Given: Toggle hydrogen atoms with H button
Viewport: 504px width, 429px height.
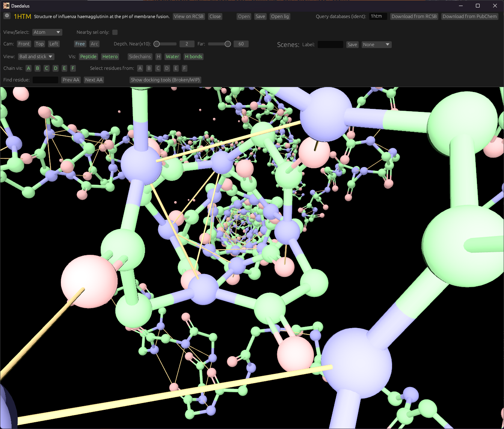Looking at the screenshot, I should 158,57.
